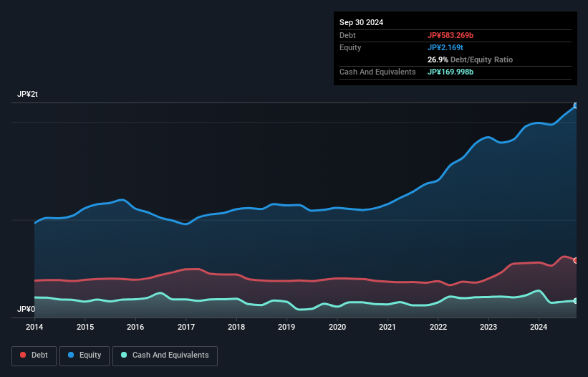Click the JP¥2t y-axis label
This screenshot has width=588, height=377.
[x=27, y=94]
